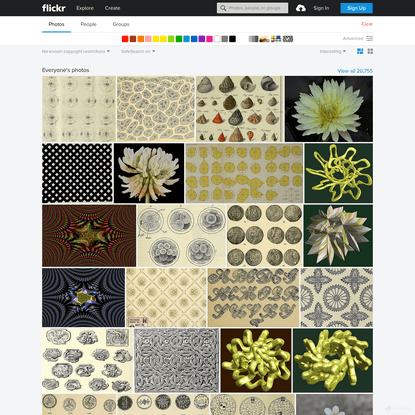Filter by magenta color swatch
The width and height of the screenshot is (415, 415).
coord(209,39)
